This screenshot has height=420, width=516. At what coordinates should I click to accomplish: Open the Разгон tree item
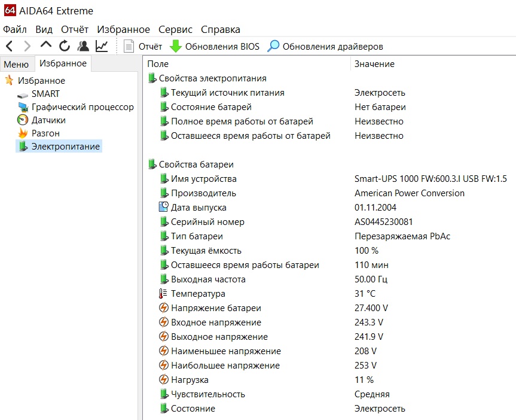pyautogui.click(x=45, y=133)
